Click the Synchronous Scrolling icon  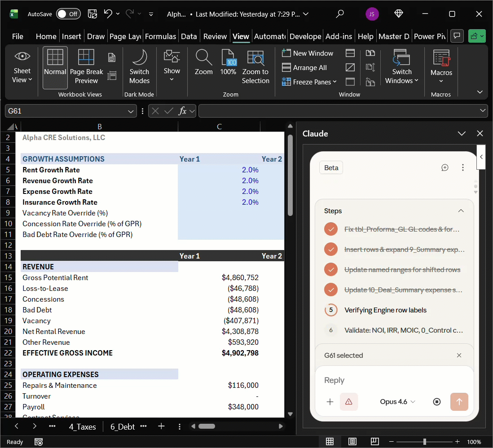click(370, 67)
